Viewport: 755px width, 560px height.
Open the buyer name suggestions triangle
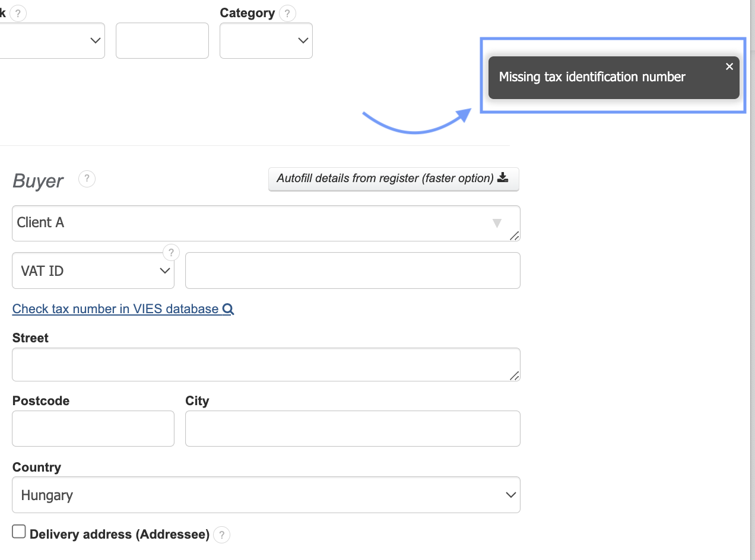497,223
